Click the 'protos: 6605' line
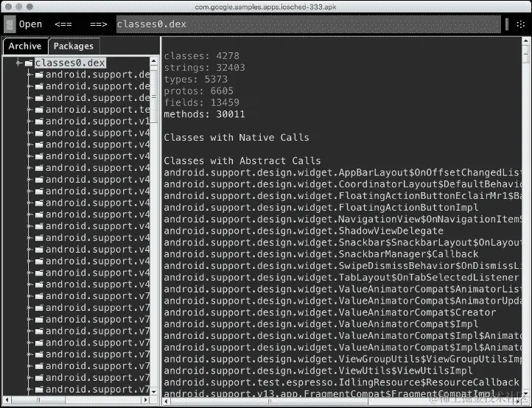 tap(198, 91)
